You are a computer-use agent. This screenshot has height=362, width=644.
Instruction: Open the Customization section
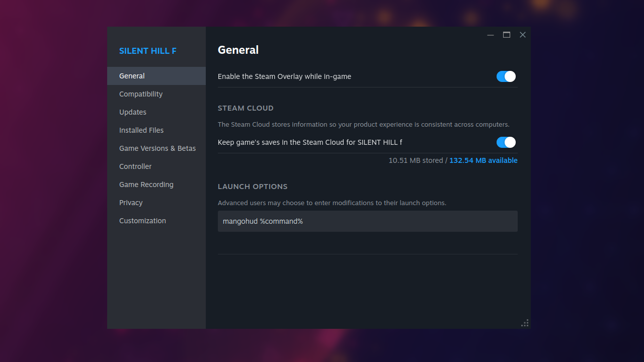point(142,220)
